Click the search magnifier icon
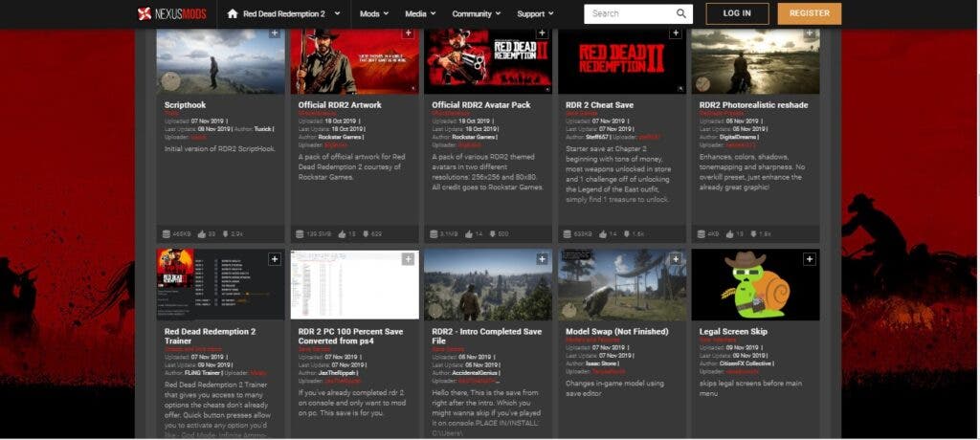980x440 pixels. tap(681, 13)
